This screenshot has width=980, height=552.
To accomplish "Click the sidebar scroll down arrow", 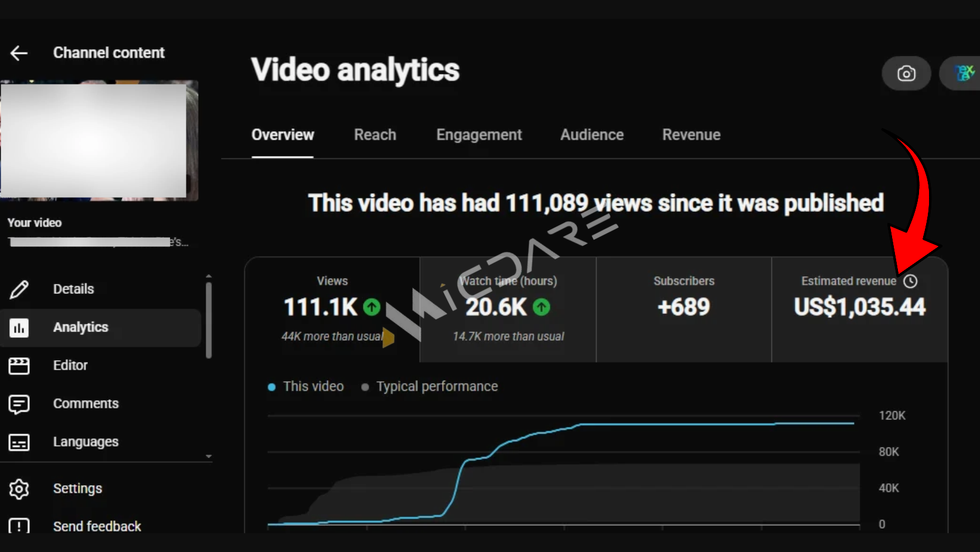I will [x=209, y=456].
